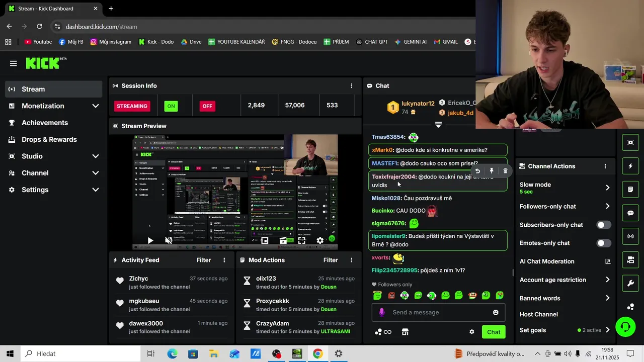Open Banned words settings
644x362 pixels.
click(566, 298)
